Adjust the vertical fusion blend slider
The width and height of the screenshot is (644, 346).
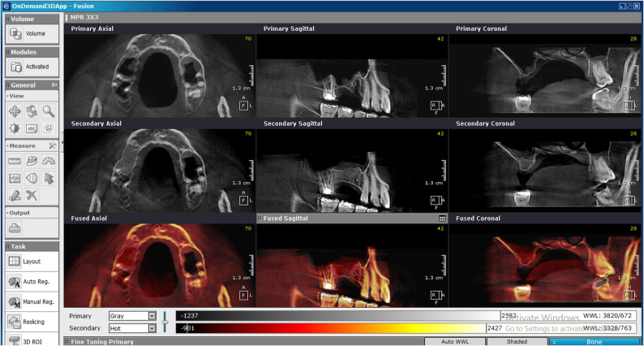165,322
